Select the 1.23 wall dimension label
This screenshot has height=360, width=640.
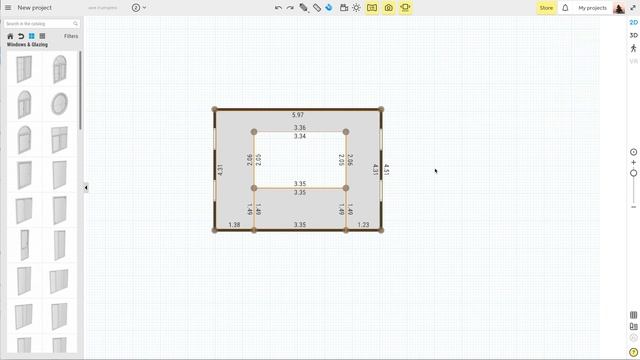point(363,225)
